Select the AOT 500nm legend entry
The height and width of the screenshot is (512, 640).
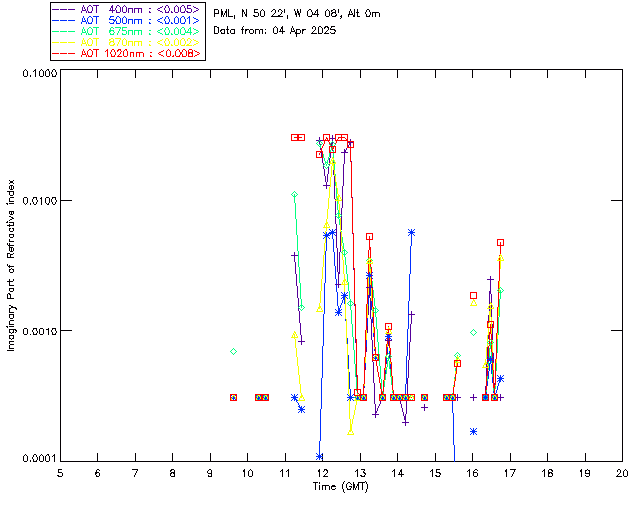click(x=127, y=20)
